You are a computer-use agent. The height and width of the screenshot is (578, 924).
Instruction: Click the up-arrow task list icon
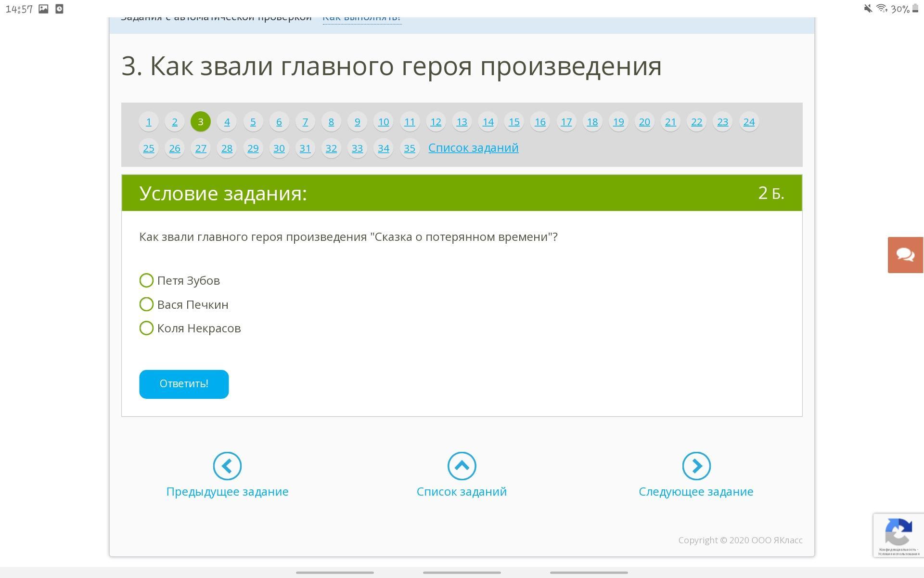[462, 466]
